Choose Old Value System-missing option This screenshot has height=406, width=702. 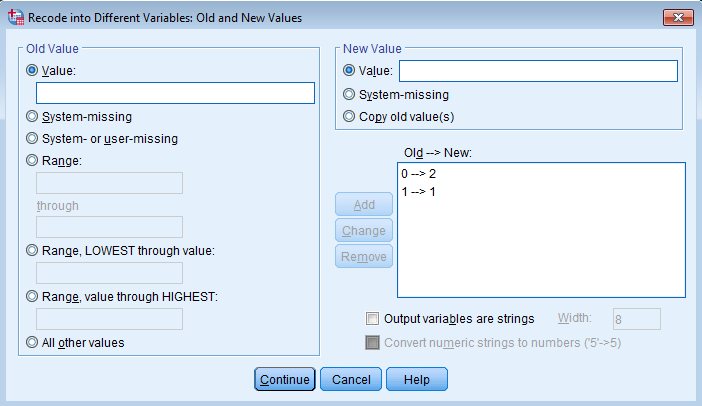click(x=33, y=117)
